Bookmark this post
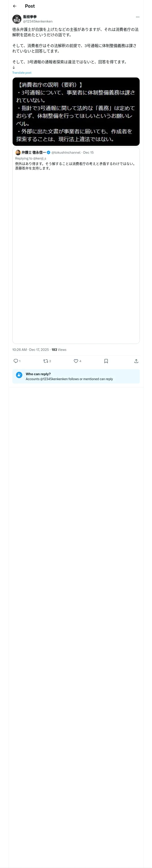 tap(106, 361)
